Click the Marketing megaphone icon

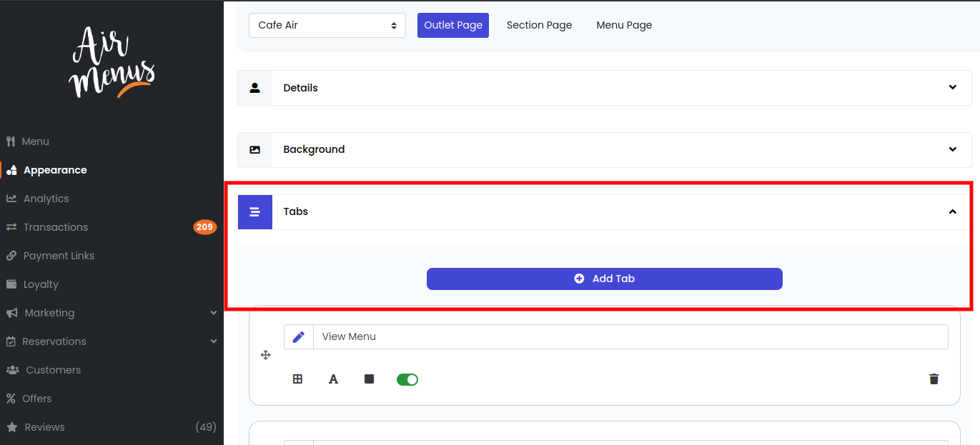tap(12, 313)
